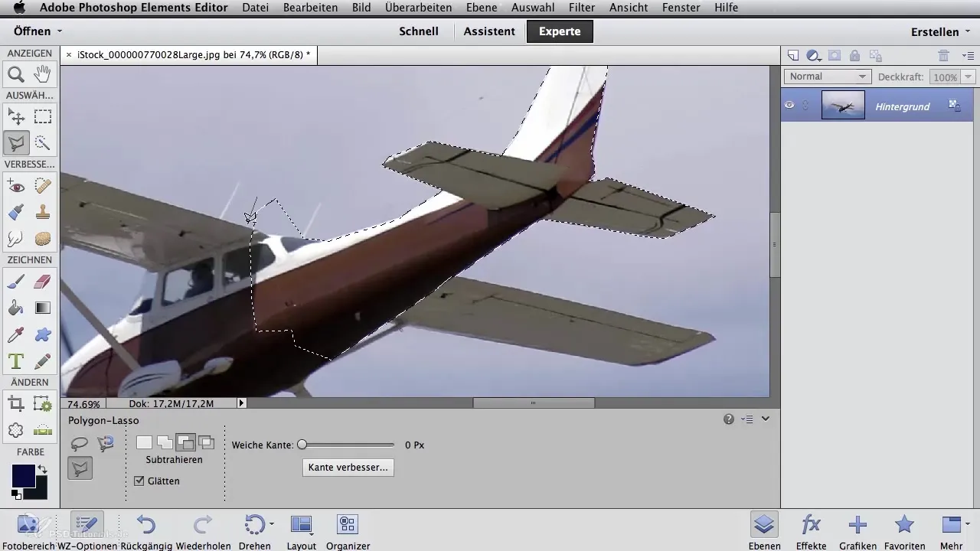The height and width of the screenshot is (551, 980).
Task: Select the Brush tool
Action: pos(15,282)
